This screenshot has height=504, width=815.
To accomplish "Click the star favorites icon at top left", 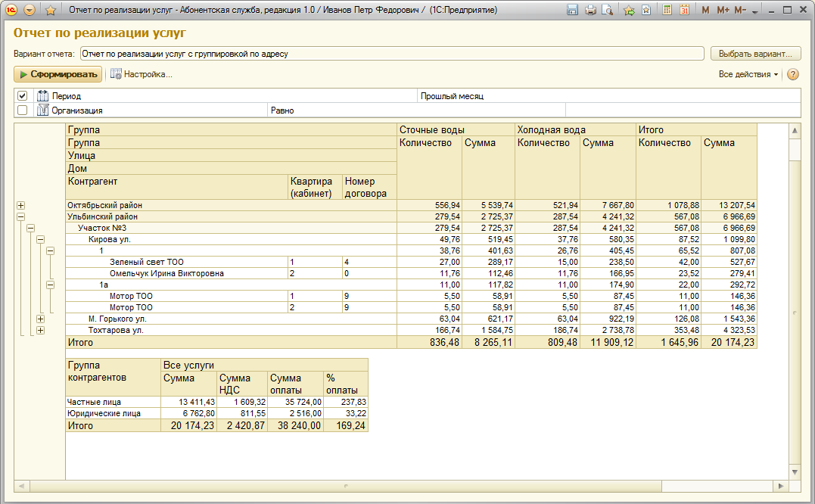I will point(51,11).
